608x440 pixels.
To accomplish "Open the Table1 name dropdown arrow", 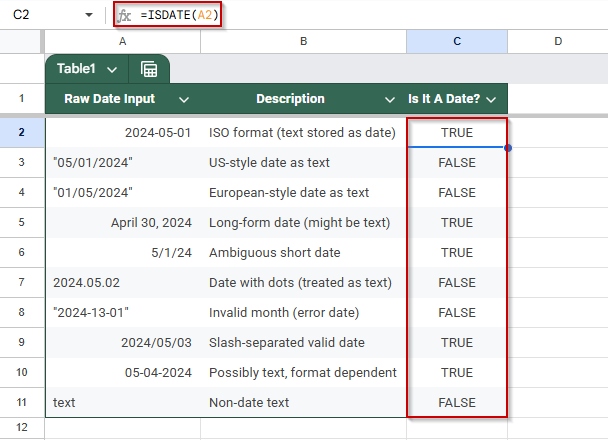I will point(112,70).
